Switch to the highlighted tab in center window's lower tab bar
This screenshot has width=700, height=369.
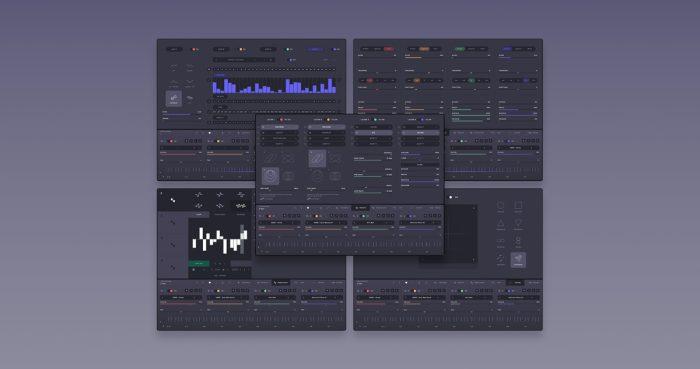(360, 207)
